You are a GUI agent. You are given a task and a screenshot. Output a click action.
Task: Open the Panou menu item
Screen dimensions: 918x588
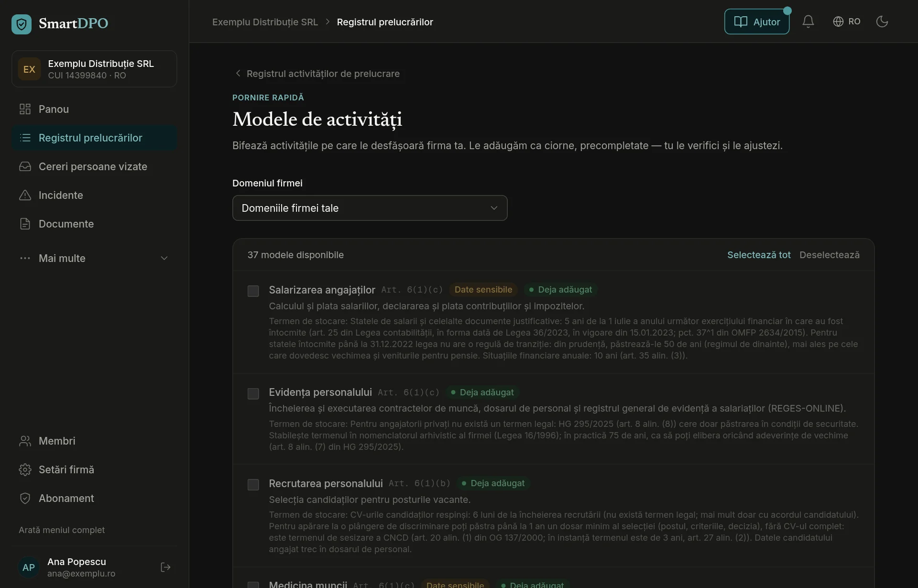(94, 109)
